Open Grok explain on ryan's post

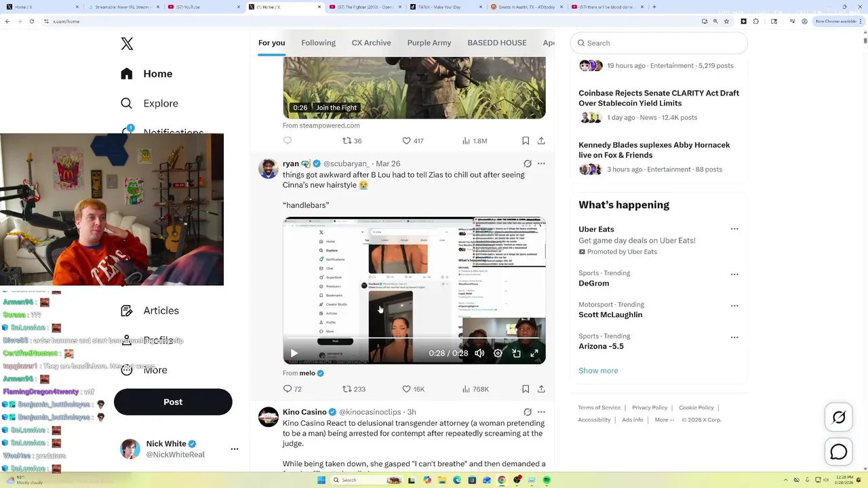(x=527, y=163)
